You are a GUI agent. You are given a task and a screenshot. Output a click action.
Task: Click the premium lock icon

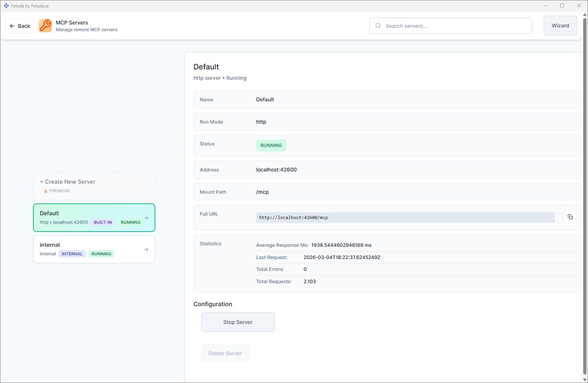pos(46,191)
